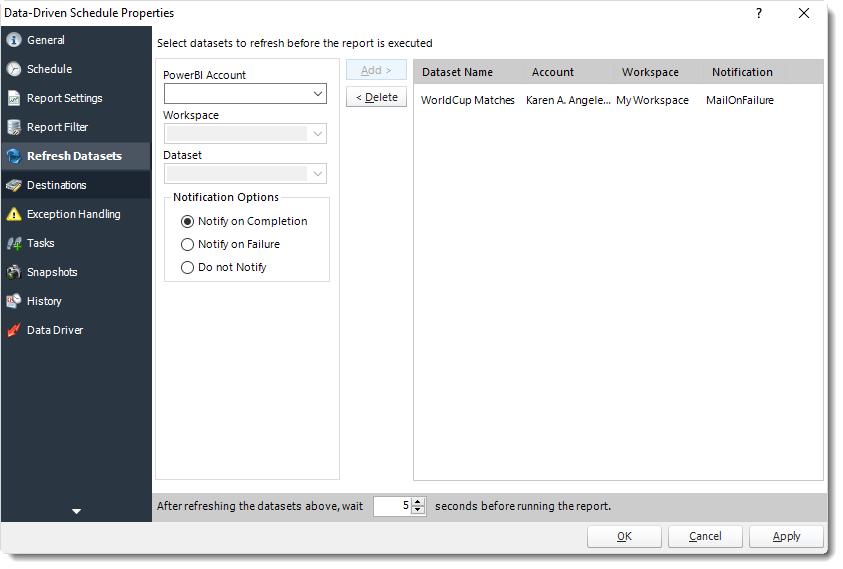The width and height of the screenshot is (843, 569).
Task: Click the Snapshots camera icon
Action: [x=14, y=272]
